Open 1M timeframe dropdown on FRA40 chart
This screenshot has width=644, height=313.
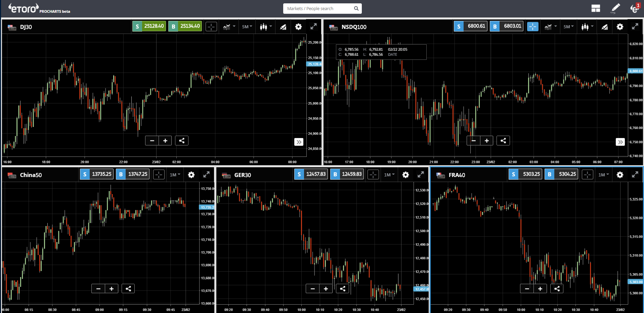tap(604, 175)
